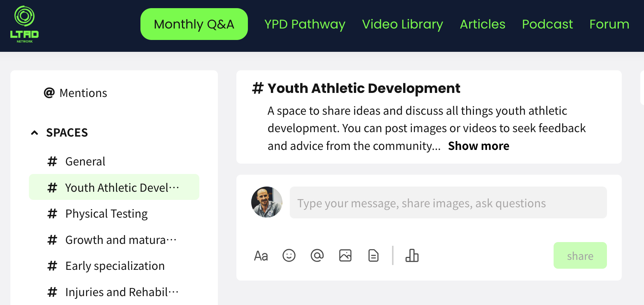Attach a file using the document icon

[373, 255]
